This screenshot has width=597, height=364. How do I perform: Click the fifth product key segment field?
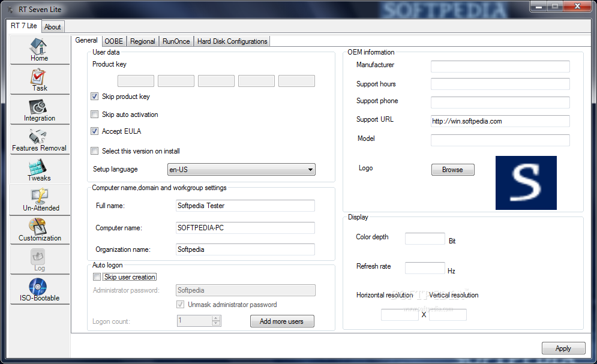coord(296,81)
